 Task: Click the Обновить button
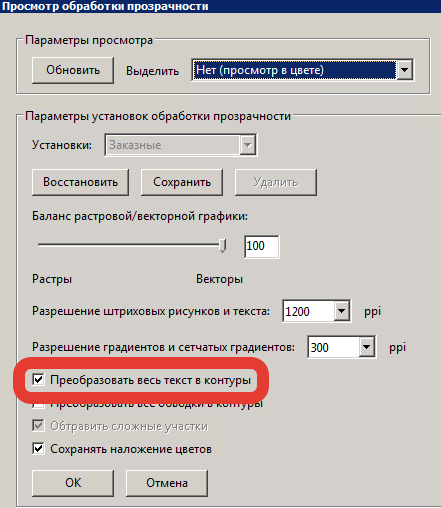(x=73, y=70)
